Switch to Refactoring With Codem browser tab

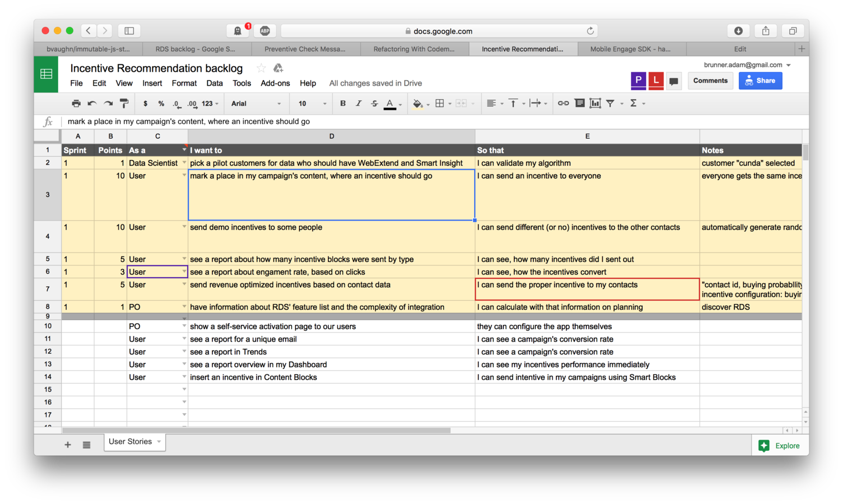click(x=414, y=49)
